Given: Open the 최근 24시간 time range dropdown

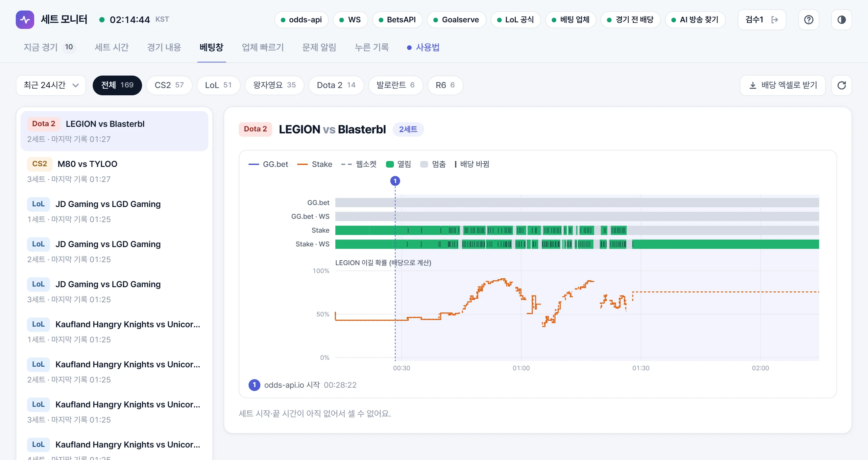Looking at the screenshot, I should (x=51, y=85).
